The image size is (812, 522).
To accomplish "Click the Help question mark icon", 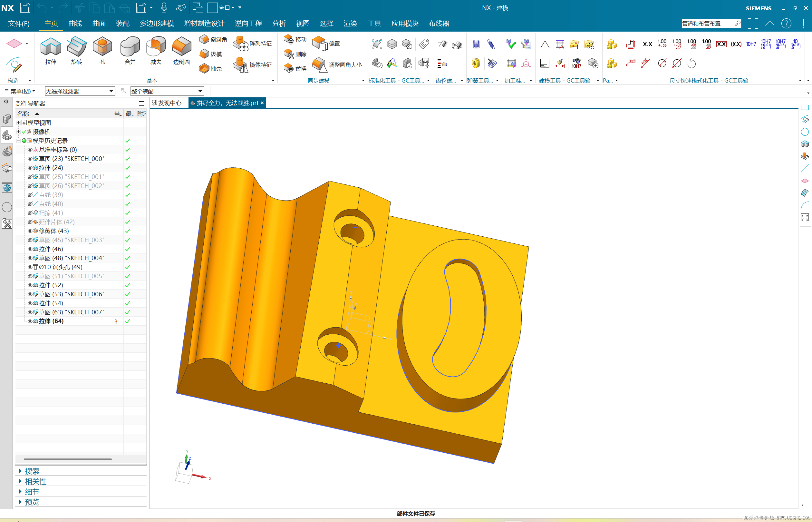I will [786, 24].
